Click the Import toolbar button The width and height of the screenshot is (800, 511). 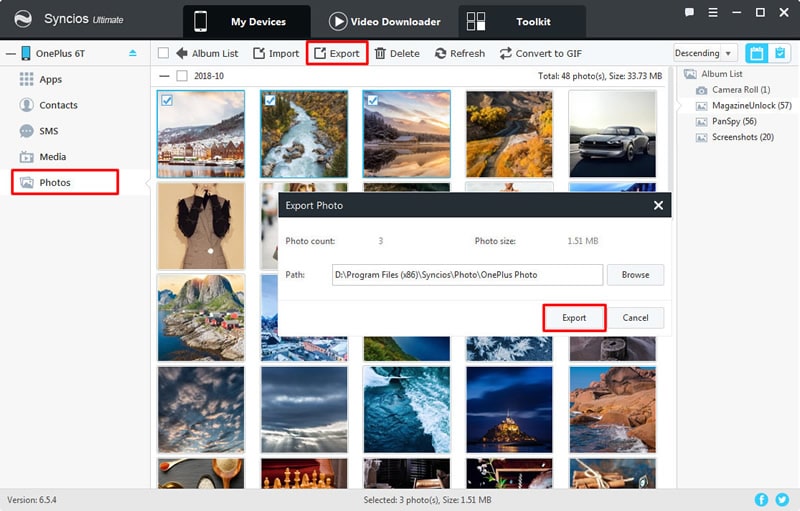(x=276, y=53)
